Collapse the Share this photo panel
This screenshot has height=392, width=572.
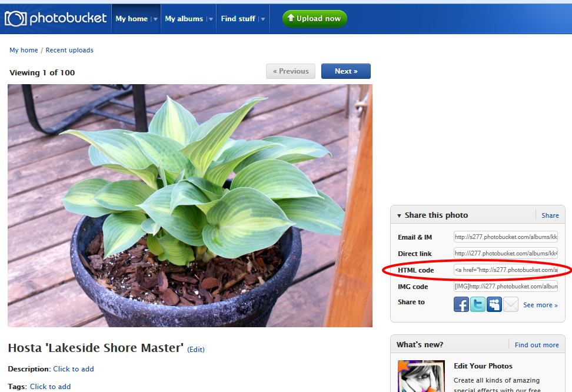pyautogui.click(x=399, y=215)
